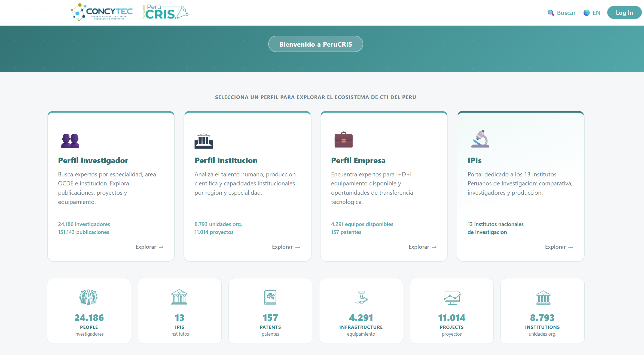Click the IPIS label
The height and width of the screenshot is (355, 644).
pyautogui.click(x=179, y=327)
